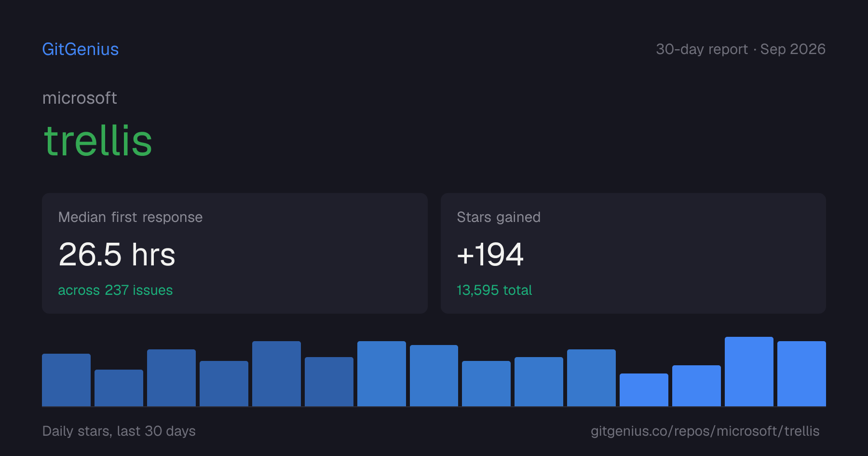This screenshot has height=456, width=868.
Task: Click the ninth bar in the chart
Action: coord(486,384)
